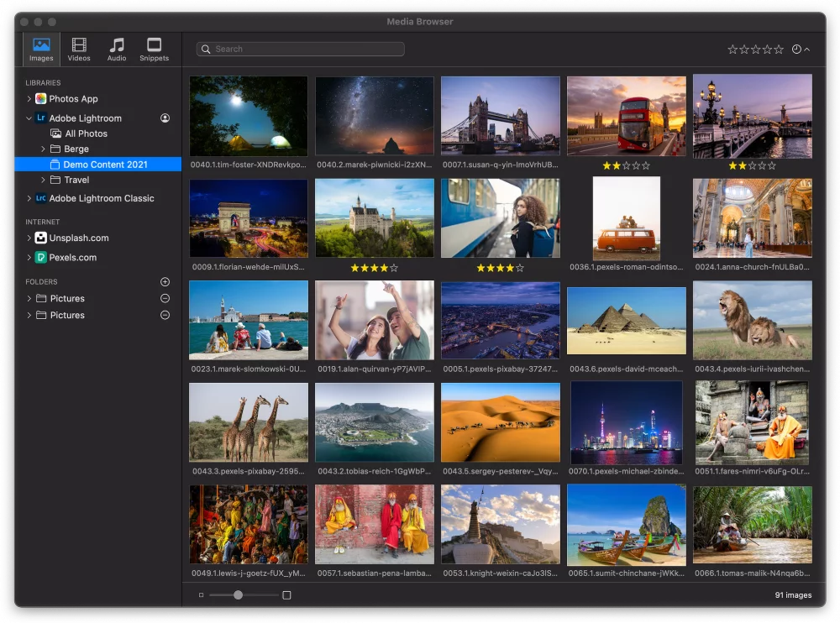Remove the second Pictures folder

point(165,316)
